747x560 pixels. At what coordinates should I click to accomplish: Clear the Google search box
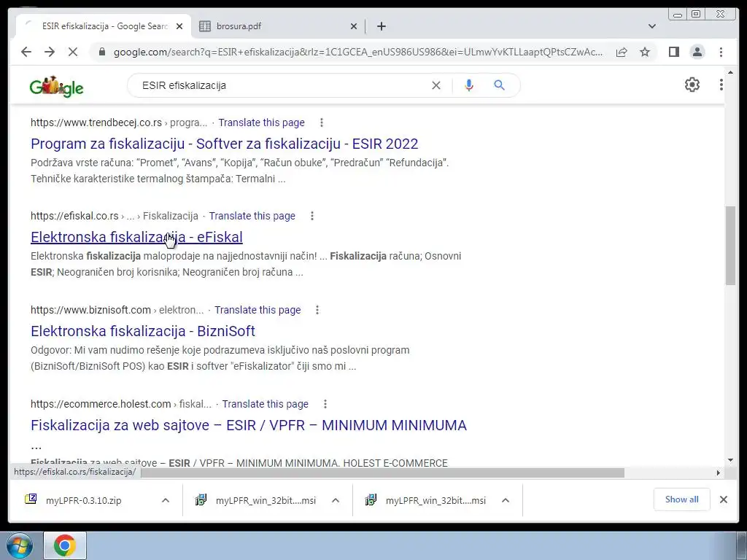[436, 85]
